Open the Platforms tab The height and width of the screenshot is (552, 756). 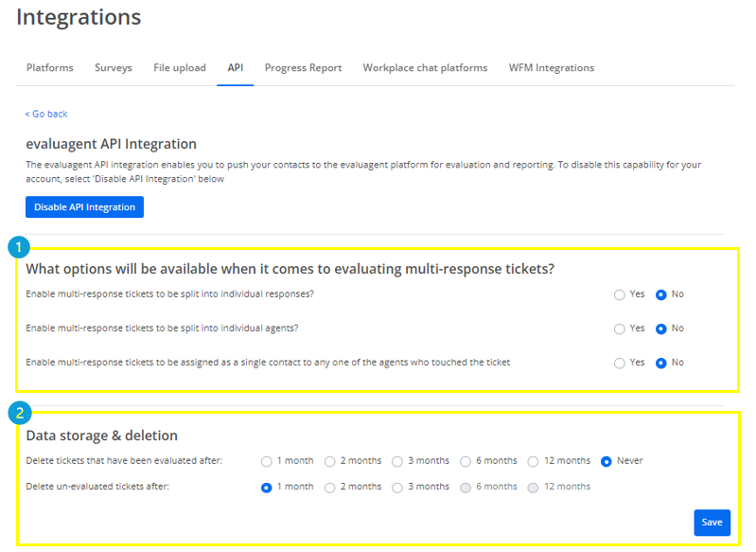pyautogui.click(x=50, y=68)
